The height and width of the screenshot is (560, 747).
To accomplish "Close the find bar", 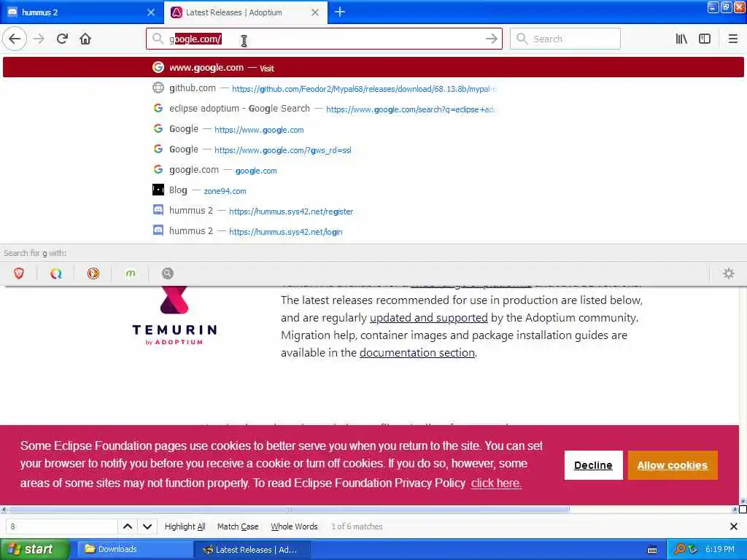I will tap(734, 526).
